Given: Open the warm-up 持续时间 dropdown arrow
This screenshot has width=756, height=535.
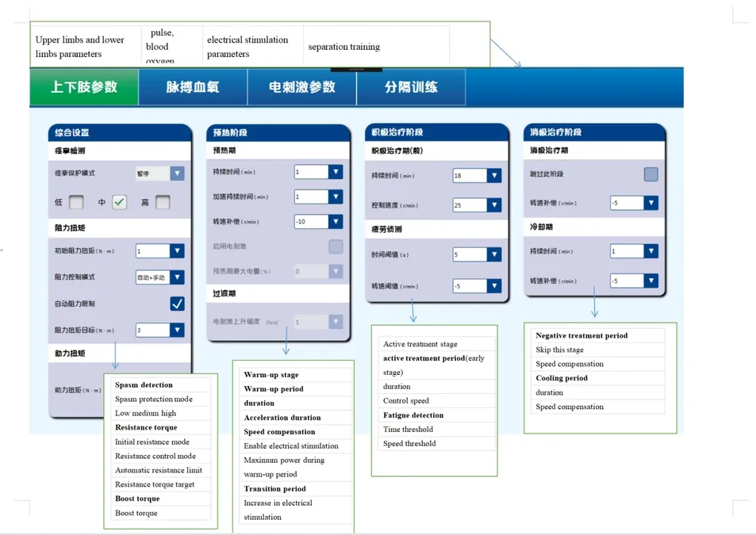Looking at the screenshot, I should click(x=336, y=172).
